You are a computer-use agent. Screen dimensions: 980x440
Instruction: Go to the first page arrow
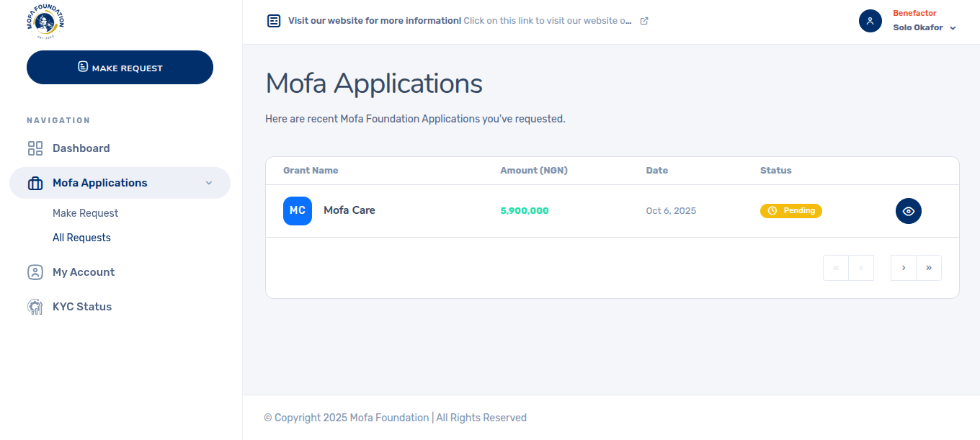[x=836, y=268]
